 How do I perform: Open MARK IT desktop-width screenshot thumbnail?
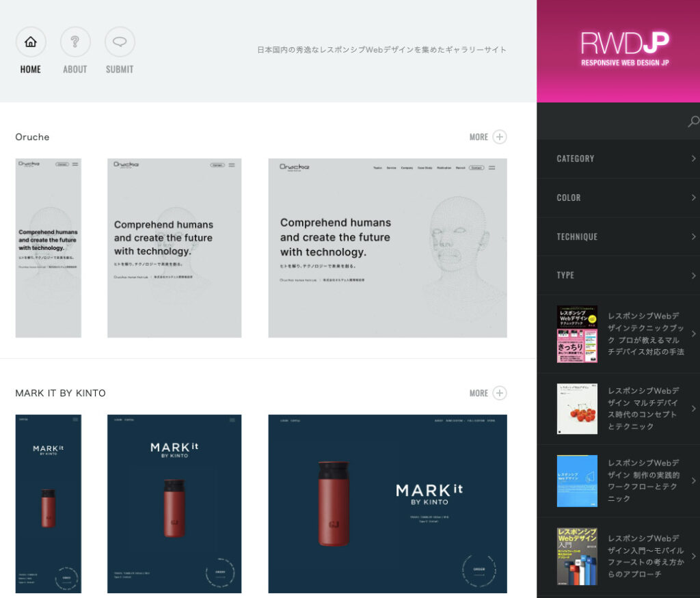(x=388, y=504)
